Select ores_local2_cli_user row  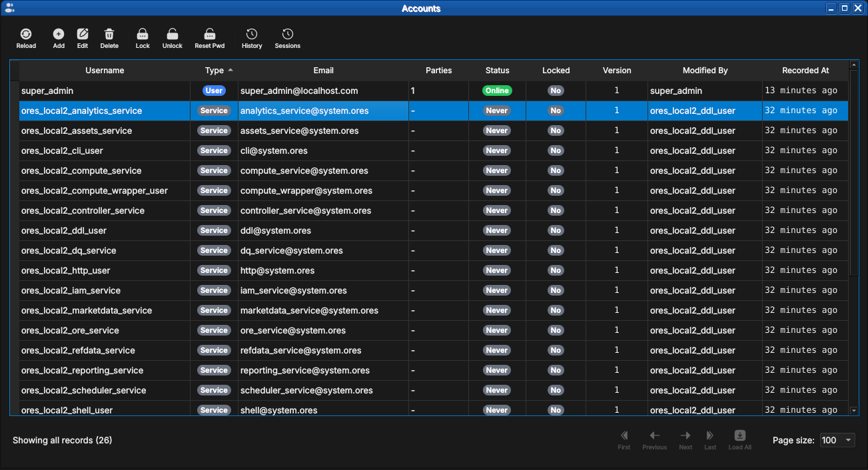[434, 150]
